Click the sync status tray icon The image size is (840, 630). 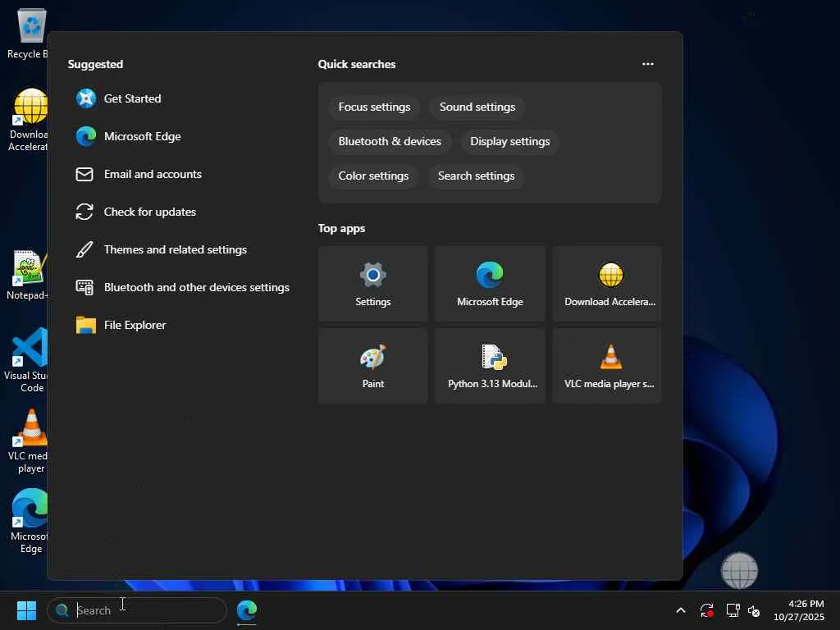706,610
